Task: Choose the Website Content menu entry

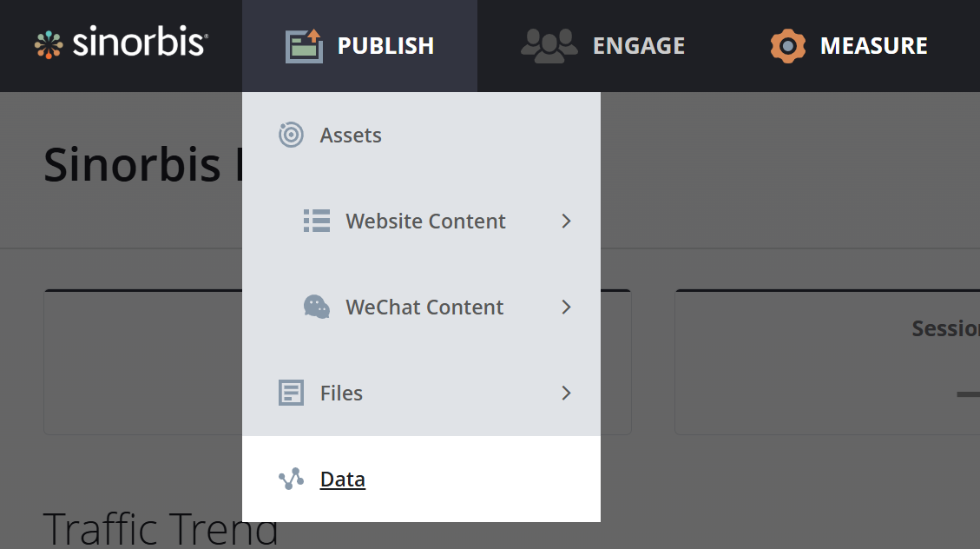Action: coord(425,221)
